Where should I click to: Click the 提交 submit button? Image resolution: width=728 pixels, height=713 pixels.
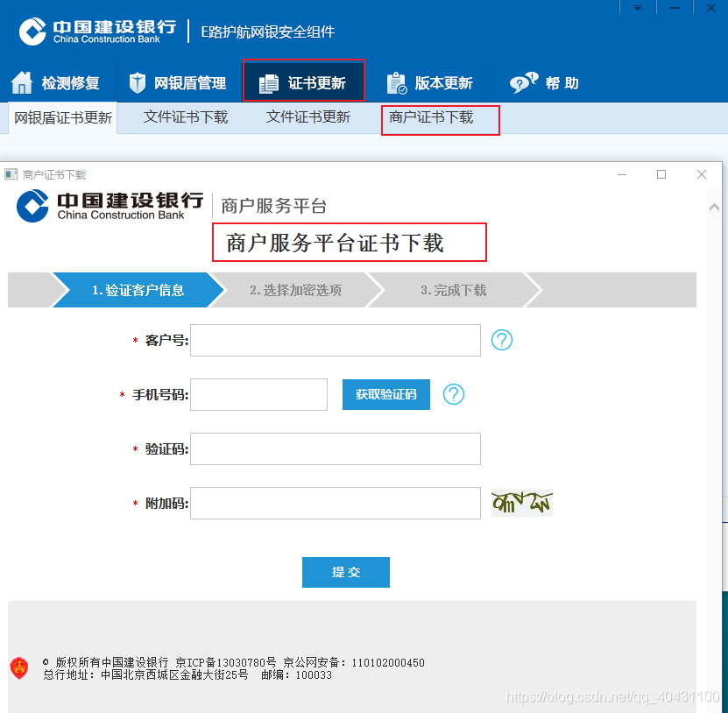point(346,572)
